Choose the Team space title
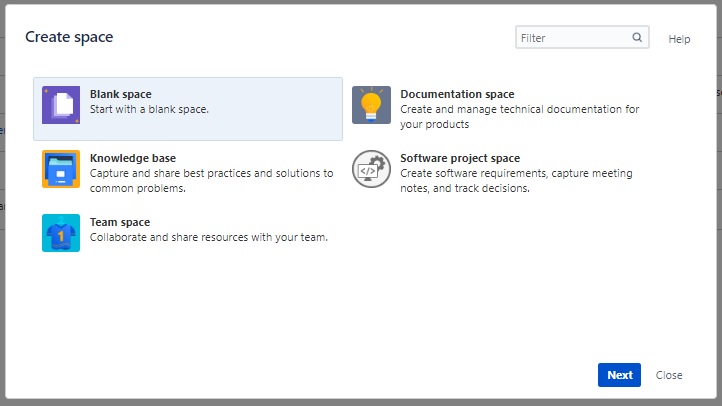This screenshot has width=722, height=406. pos(120,222)
